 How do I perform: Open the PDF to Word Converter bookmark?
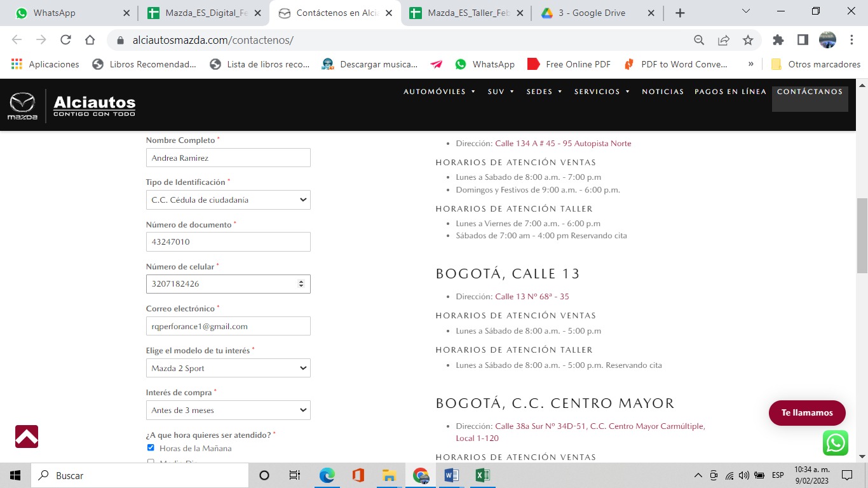click(x=676, y=64)
